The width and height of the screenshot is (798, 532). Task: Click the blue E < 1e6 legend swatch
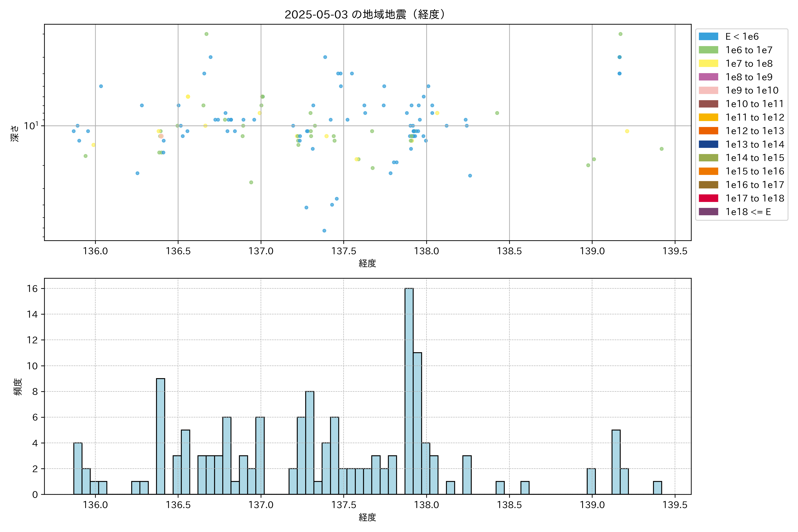(708, 37)
